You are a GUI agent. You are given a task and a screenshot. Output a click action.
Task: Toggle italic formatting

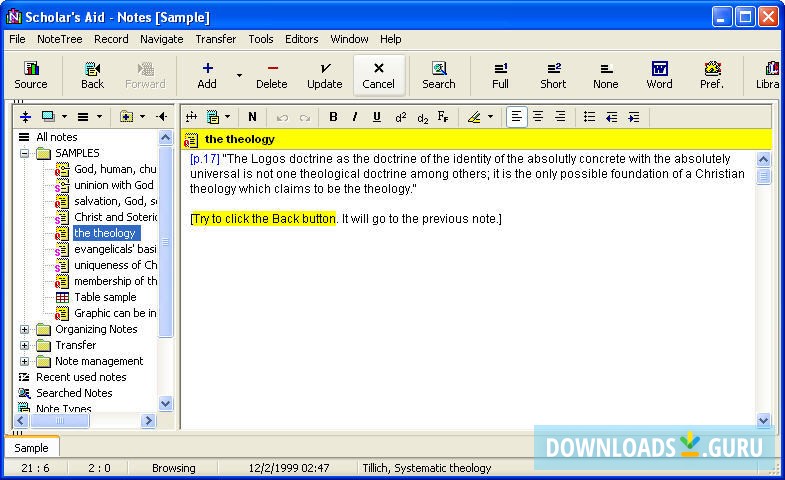coord(355,117)
